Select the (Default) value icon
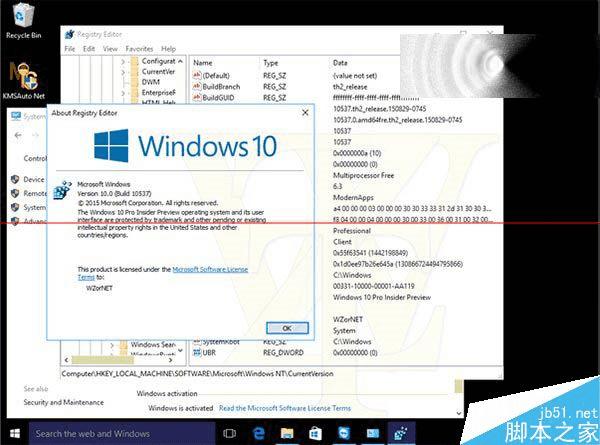Viewport: 600px width, 445px height. pyautogui.click(x=197, y=75)
